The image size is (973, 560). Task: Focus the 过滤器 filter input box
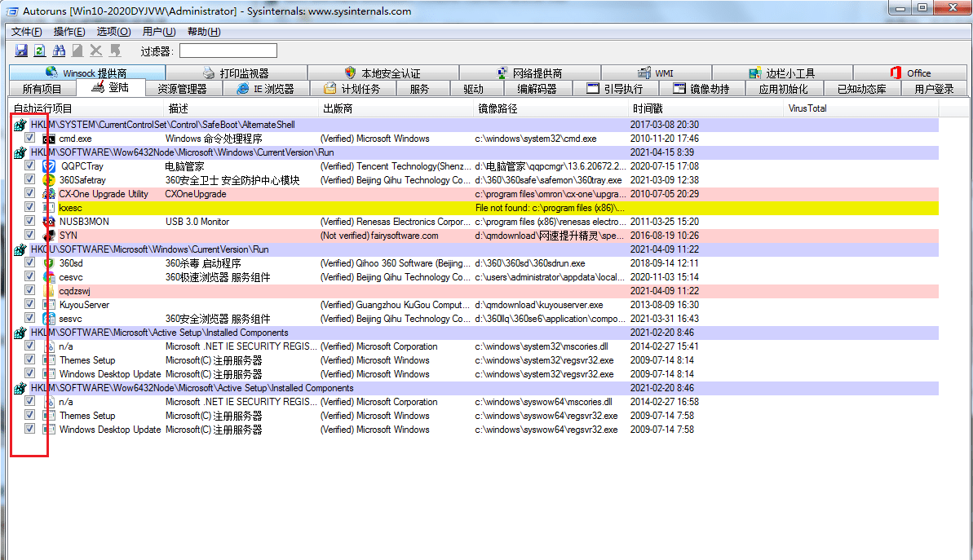coord(228,51)
